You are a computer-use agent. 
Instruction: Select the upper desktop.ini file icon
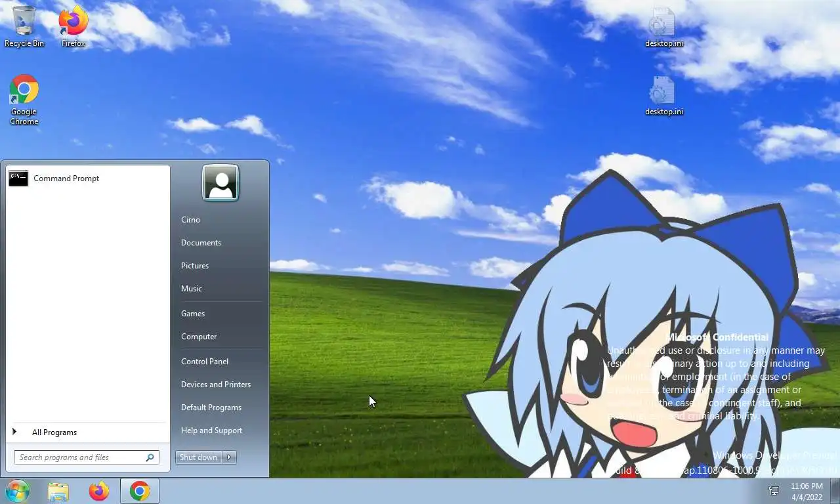coord(663,28)
